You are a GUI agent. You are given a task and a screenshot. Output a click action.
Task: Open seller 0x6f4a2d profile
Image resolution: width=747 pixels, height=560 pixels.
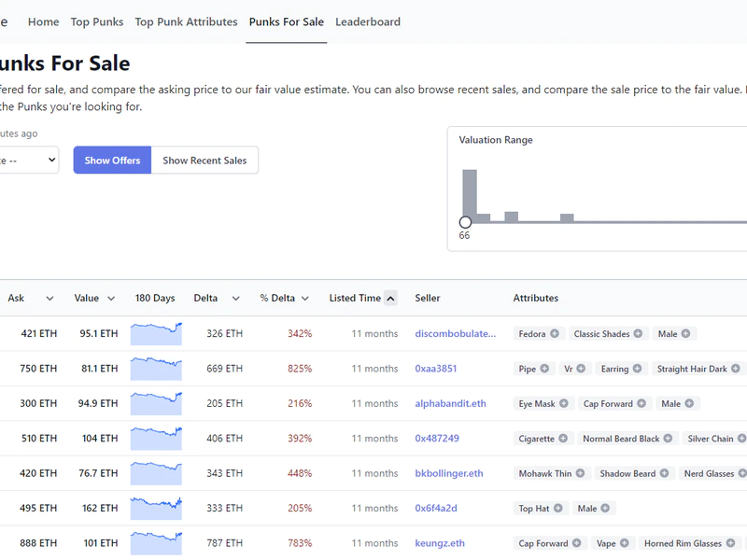(436, 508)
